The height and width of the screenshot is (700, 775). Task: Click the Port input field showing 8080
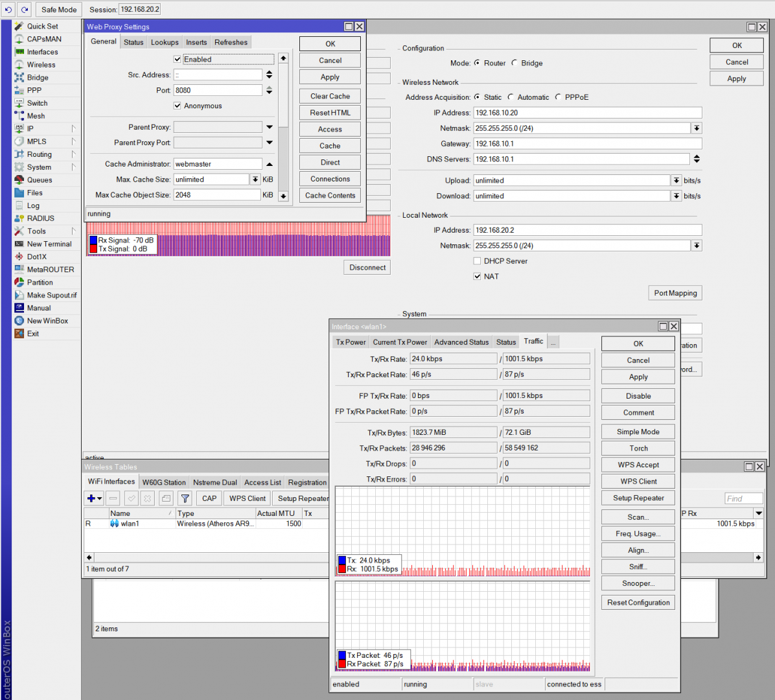click(x=217, y=91)
